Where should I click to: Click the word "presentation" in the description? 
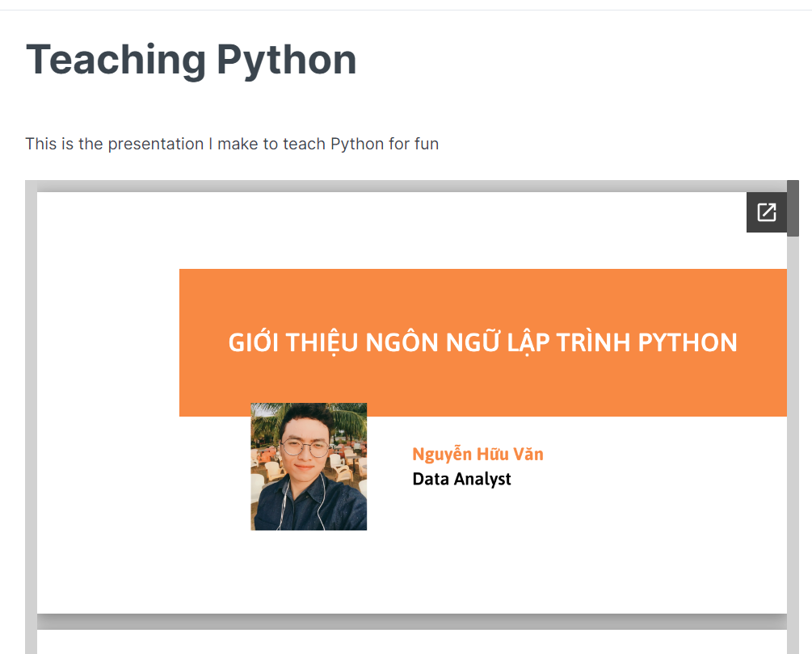(x=156, y=145)
